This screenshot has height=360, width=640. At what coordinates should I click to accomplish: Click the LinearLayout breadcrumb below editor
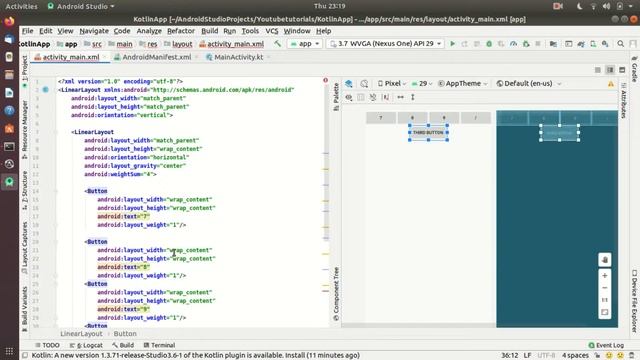point(81,334)
